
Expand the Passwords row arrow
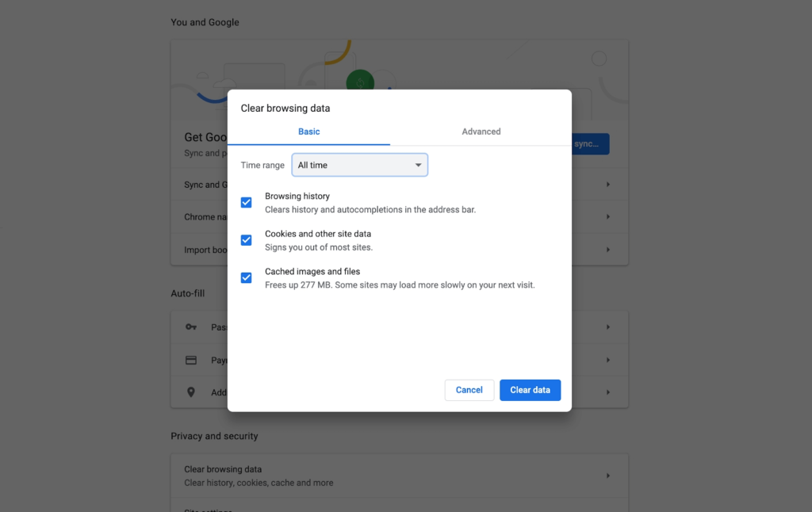tap(608, 327)
